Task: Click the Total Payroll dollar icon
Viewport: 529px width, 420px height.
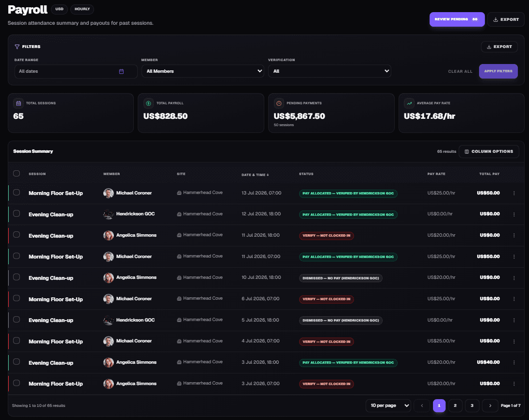Action: click(x=148, y=103)
